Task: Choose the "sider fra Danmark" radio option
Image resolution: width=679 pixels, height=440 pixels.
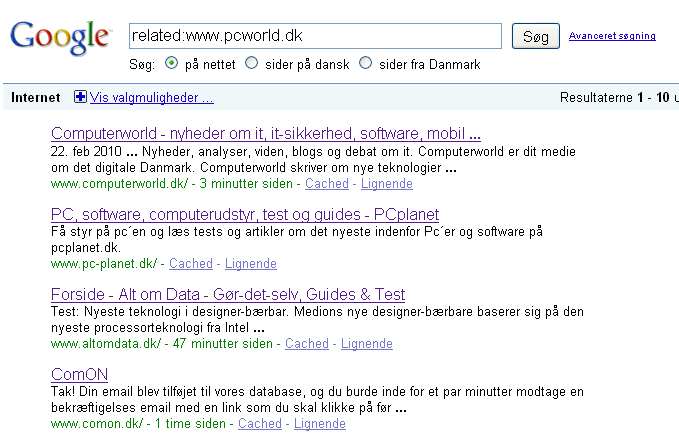Action: coord(366,64)
